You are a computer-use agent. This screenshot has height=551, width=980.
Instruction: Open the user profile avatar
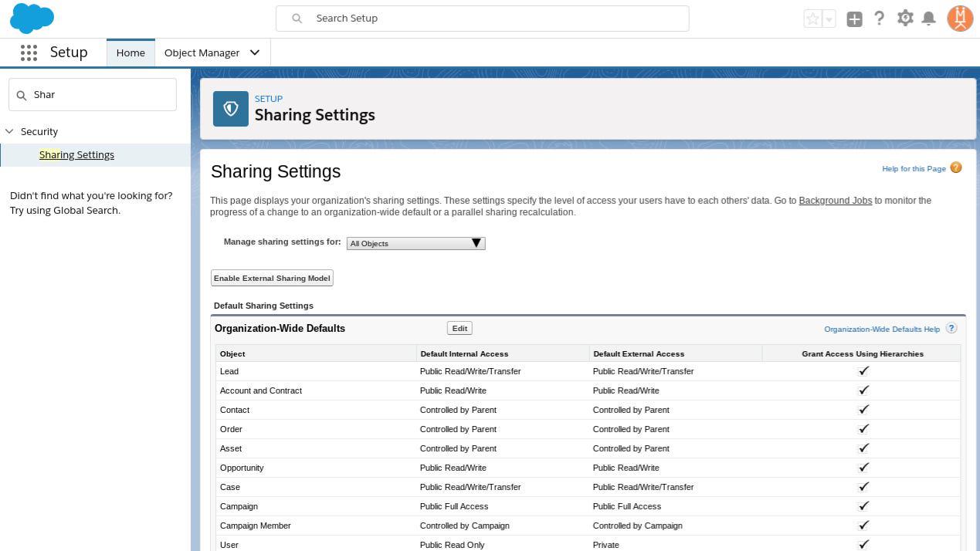click(x=960, y=19)
